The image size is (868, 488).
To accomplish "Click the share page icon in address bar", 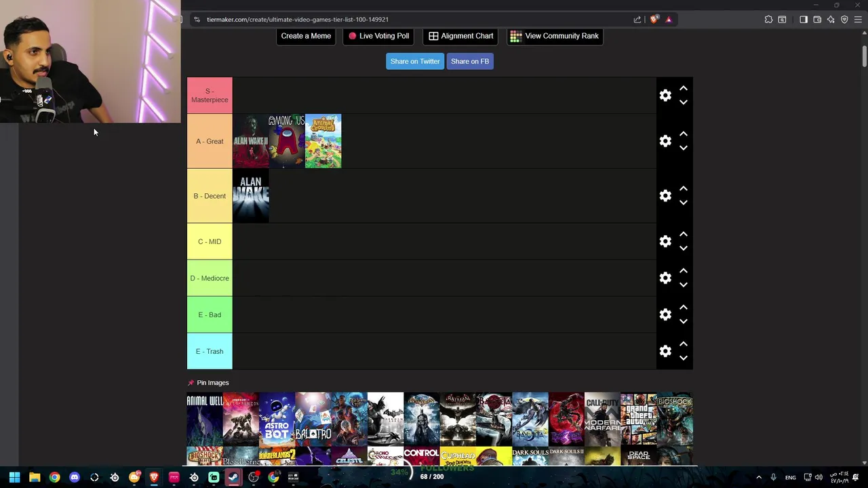I will pos(637,20).
